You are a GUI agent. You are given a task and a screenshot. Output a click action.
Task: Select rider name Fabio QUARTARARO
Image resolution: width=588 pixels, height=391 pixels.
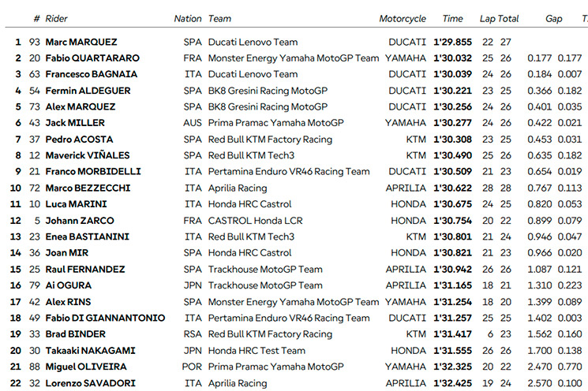coord(92,58)
